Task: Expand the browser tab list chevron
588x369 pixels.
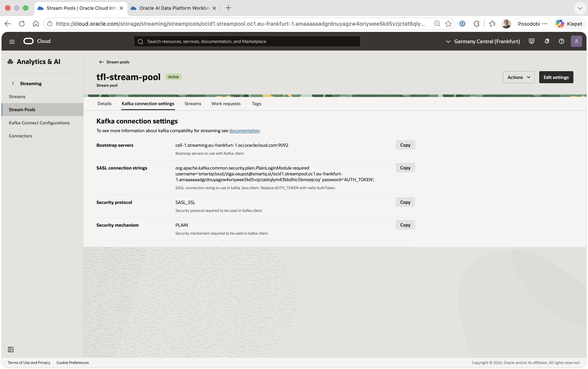Action: [580, 8]
